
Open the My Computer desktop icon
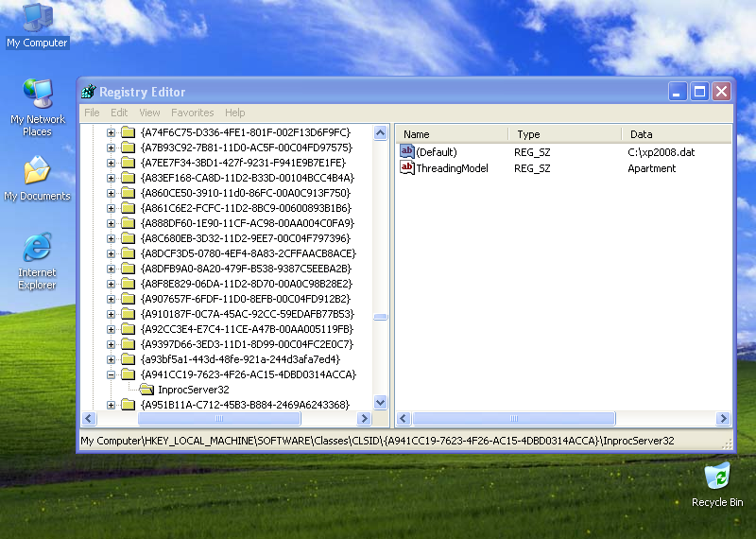37,26
